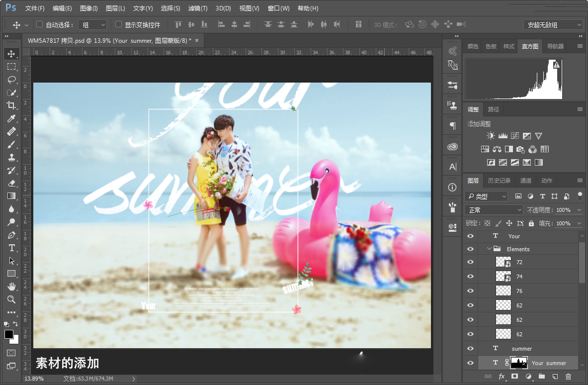Viewport: 588px width, 385px height.
Task: Select the Path Selection tool
Action: pos(11,261)
